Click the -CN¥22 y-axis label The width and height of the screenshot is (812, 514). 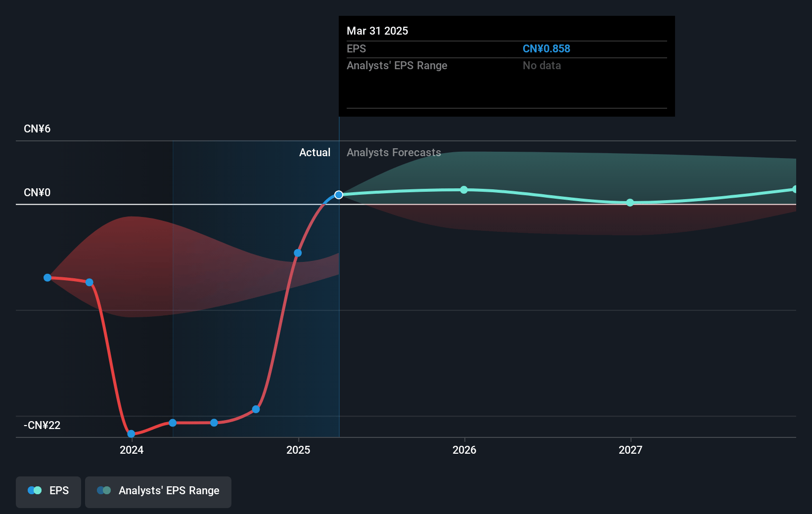(42, 426)
